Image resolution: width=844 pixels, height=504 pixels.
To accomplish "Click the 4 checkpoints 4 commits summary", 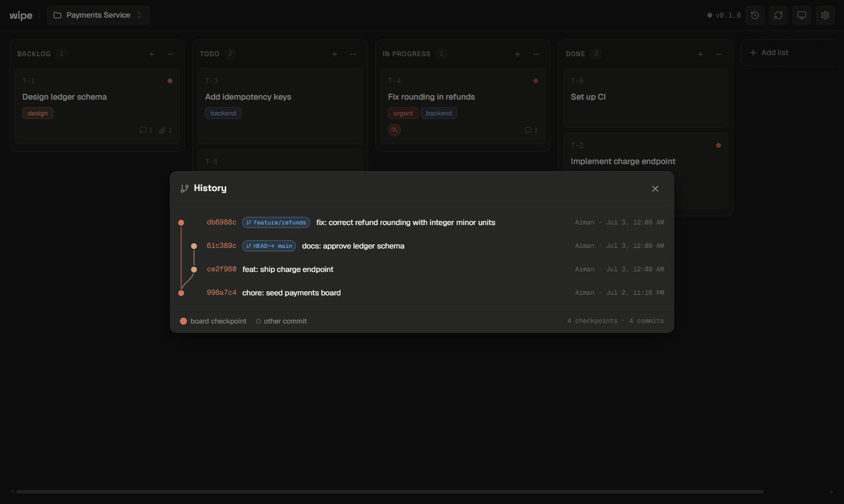I will [615, 321].
